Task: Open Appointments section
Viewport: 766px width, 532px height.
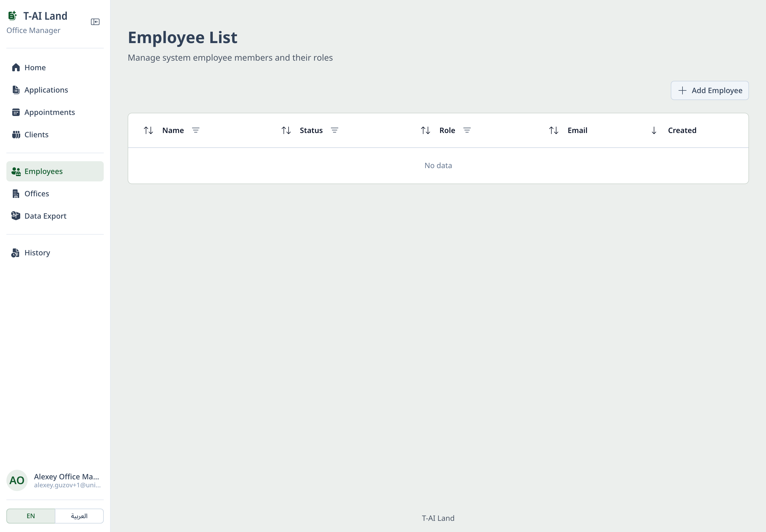Action: [55, 112]
